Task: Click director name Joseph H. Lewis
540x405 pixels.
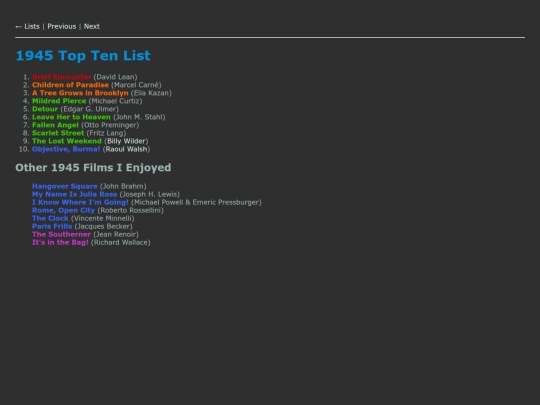Action: tap(149, 194)
